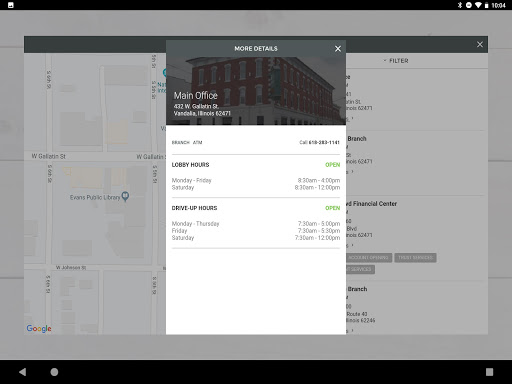This screenshot has width=512, height=384.
Task: Tap the teal map pin near 5th St
Action: tap(164, 72)
